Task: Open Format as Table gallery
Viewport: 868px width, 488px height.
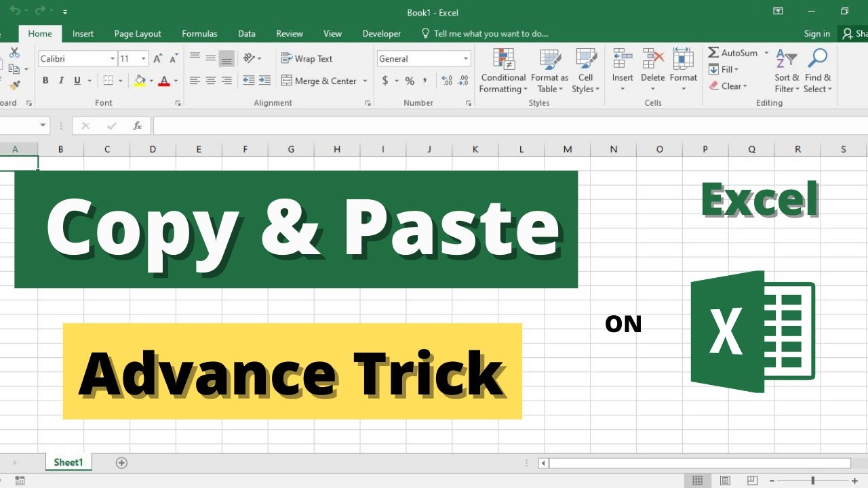Action: [550, 71]
